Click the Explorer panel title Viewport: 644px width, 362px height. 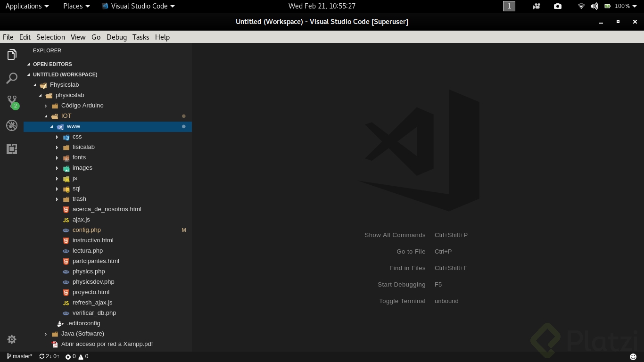pos(47,50)
